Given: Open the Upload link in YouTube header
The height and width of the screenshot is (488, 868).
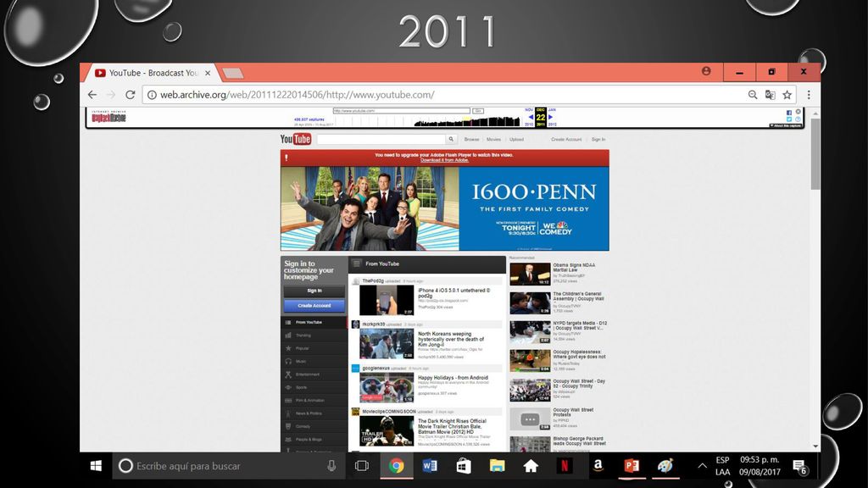Looking at the screenshot, I should pos(516,140).
